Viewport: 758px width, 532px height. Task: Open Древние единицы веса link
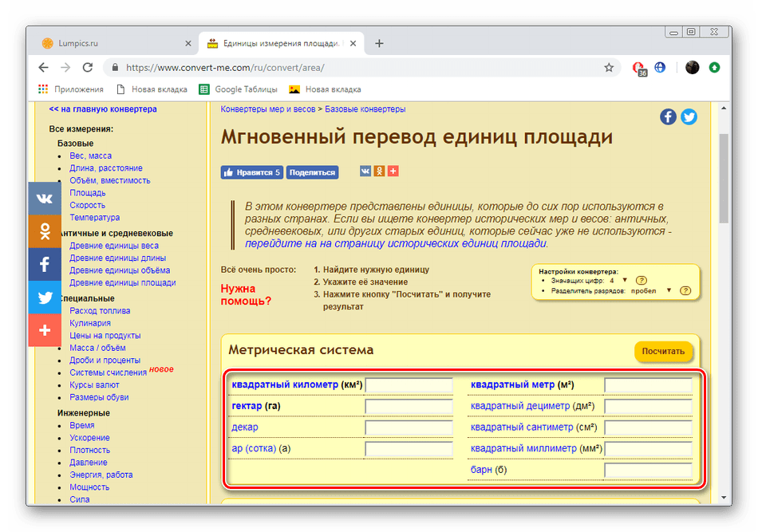[x=114, y=246]
